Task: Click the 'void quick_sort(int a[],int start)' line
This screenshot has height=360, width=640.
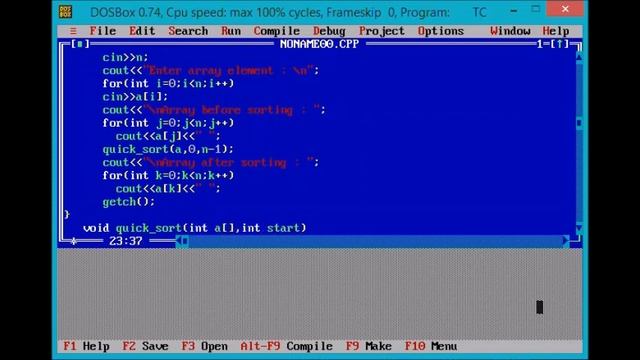Action: point(195,228)
